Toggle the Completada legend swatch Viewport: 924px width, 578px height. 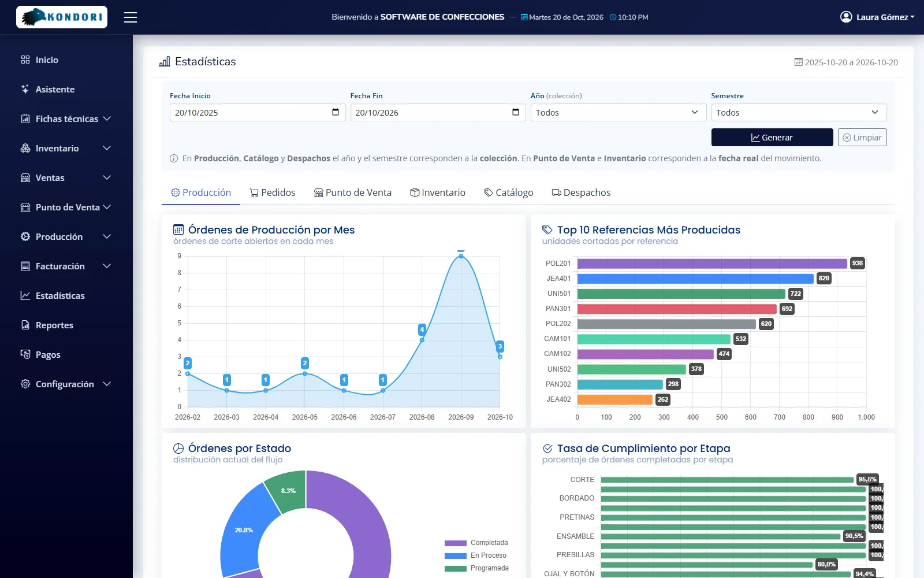tap(456, 543)
